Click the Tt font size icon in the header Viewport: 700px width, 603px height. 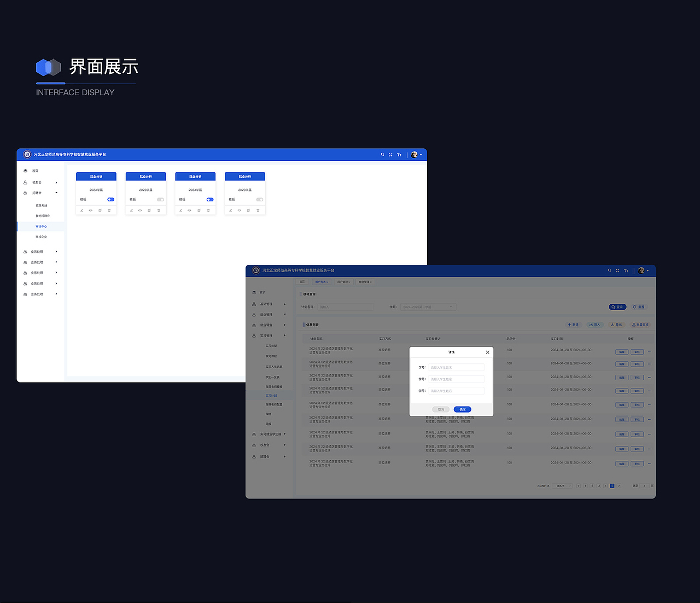(x=399, y=155)
